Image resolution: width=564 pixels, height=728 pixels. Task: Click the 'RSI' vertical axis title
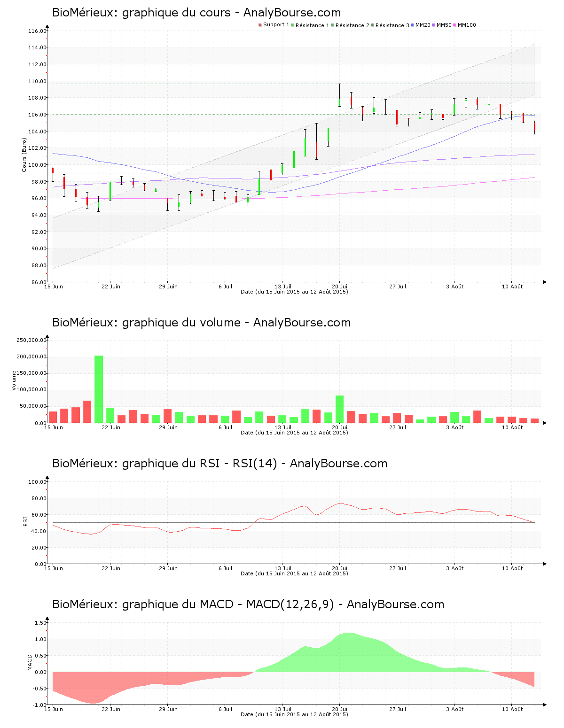point(25,521)
